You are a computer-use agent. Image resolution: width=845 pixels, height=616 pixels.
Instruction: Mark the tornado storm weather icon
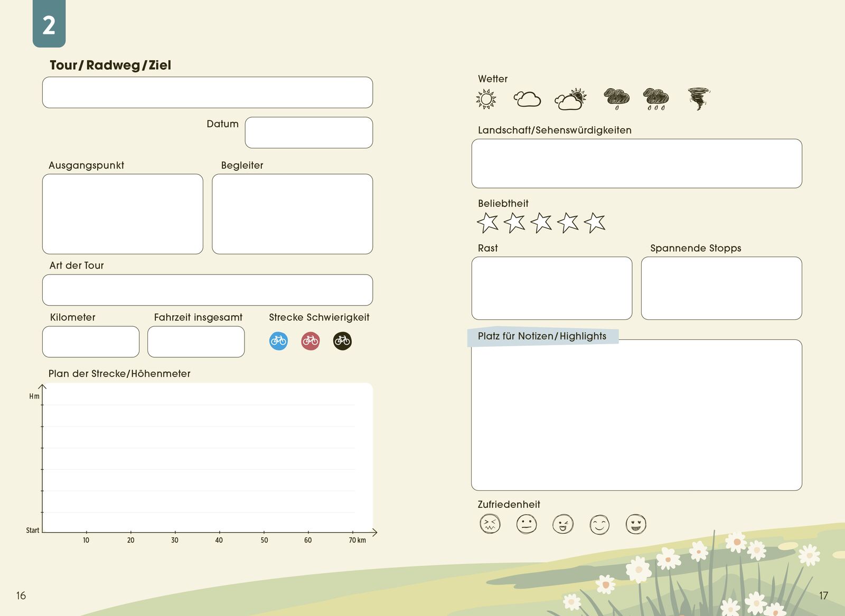click(x=699, y=99)
